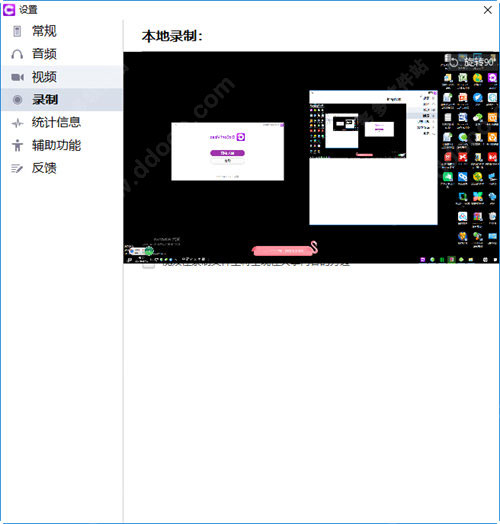
Task: Click the headphone icon for Audio settings
Action: pyautogui.click(x=17, y=54)
